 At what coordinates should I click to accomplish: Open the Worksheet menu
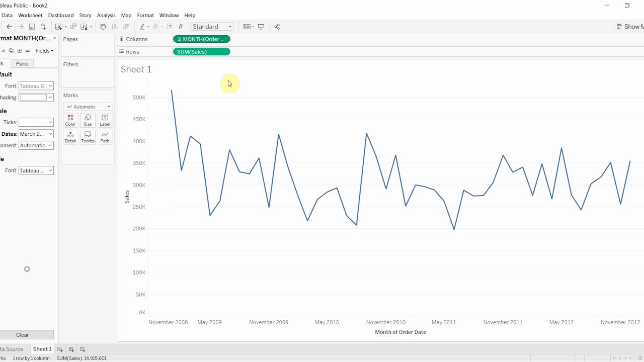click(30, 15)
